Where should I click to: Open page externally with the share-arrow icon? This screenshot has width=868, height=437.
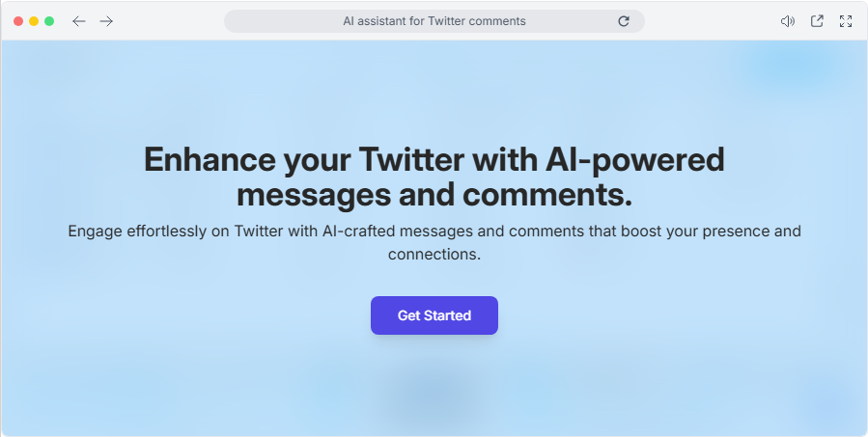click(817, 21)
